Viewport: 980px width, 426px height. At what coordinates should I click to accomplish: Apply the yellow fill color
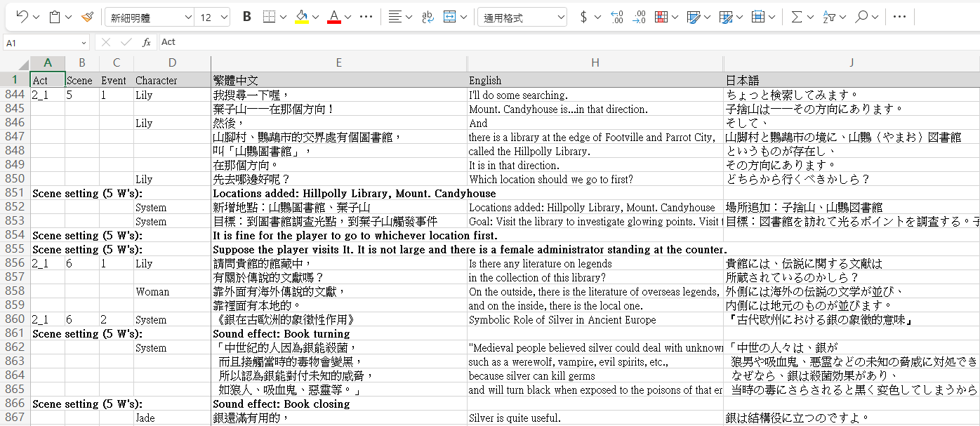302,17
